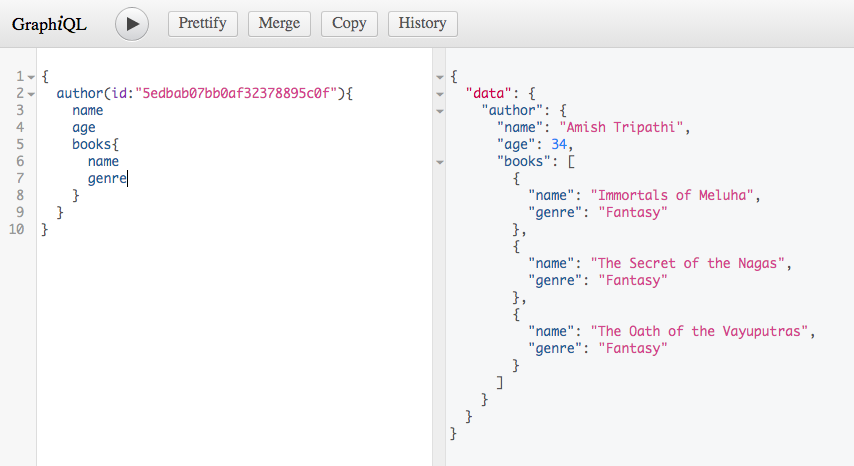Run the query with the Execute play button
854x466 pixels.
pos(132,23)
